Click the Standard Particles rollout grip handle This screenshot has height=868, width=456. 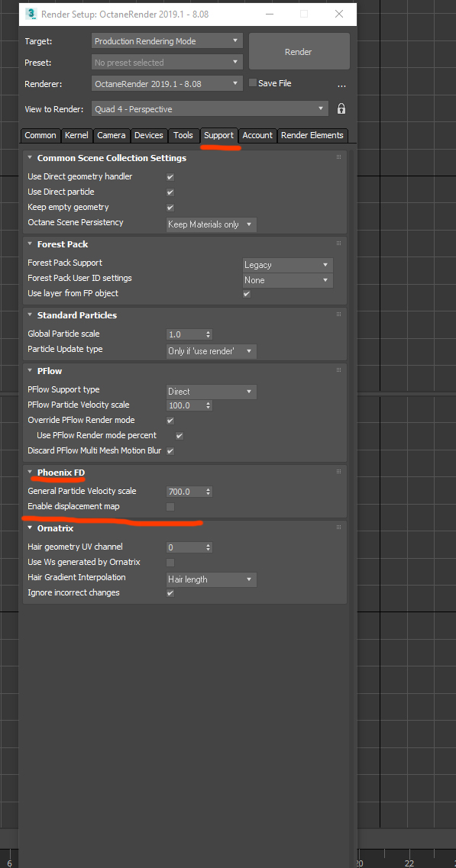click(x=338, y=315)
